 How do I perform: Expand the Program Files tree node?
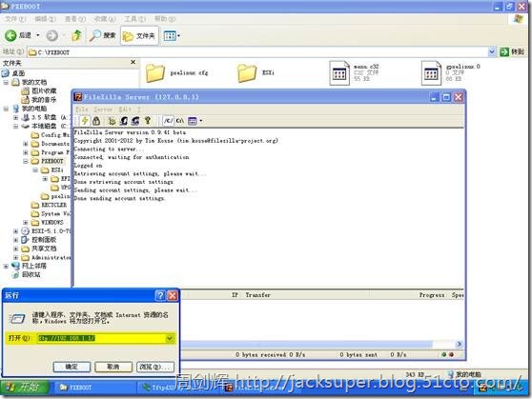point(26,152)
